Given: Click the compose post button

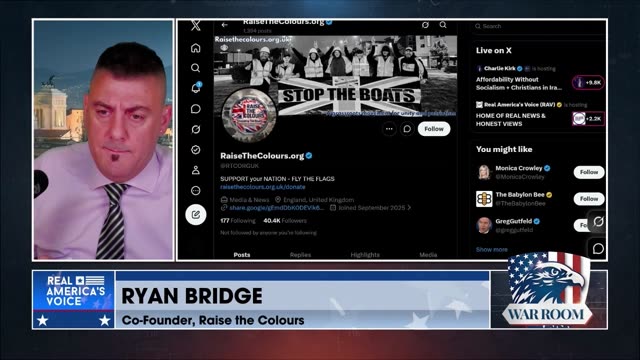Looking at the screenshot, I should click(196, 215).
